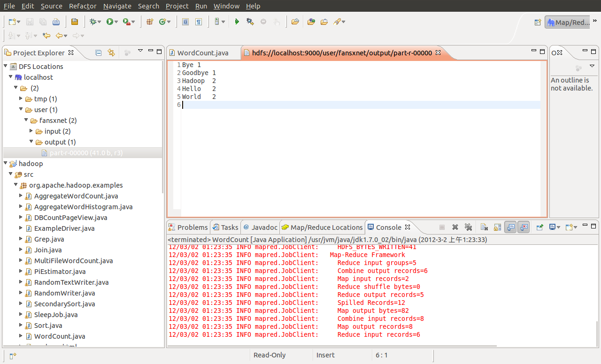Image resolution: width=601 pixels, height=364 pixels.
Task: Open the Navigate menu
Action: pyautogui.click(x=117, y=6)
